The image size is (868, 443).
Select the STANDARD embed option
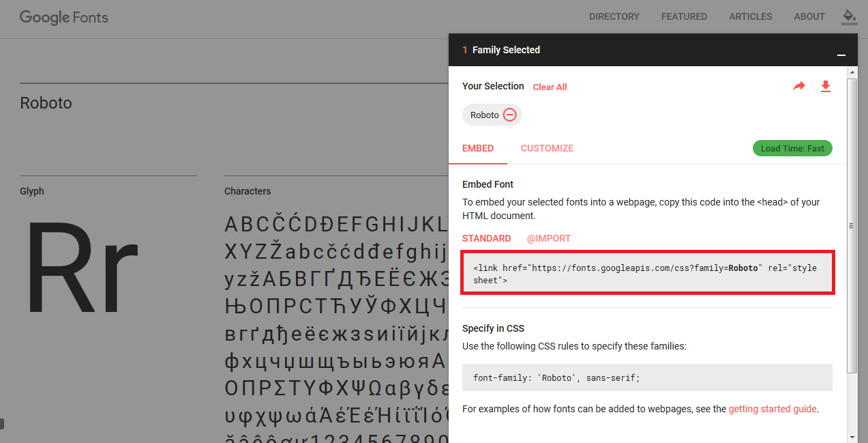(487, 238)
